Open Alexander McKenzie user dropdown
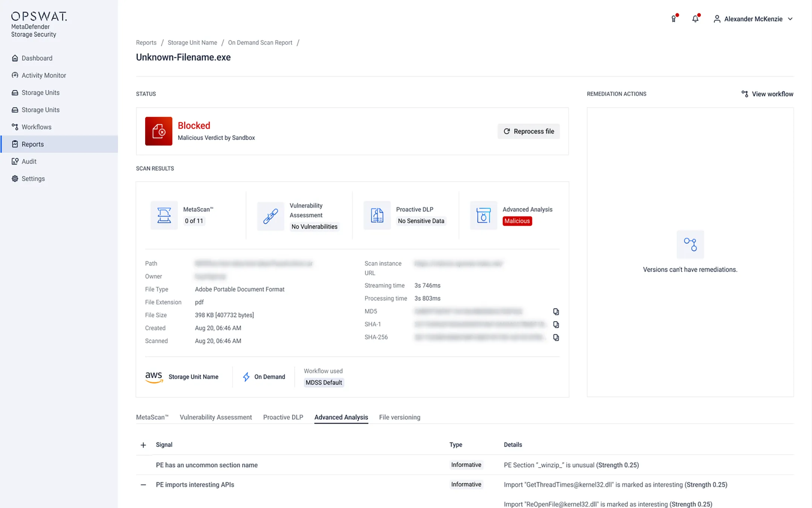812x508 pixels. point(753,19)
